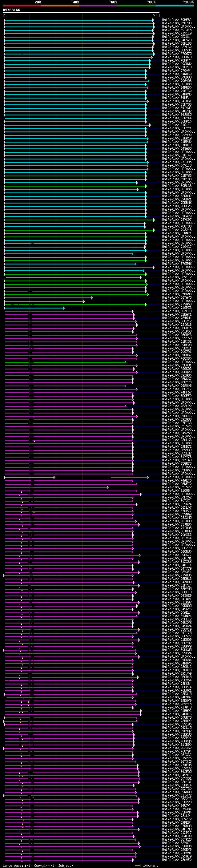Image resolution: width=197 pixels, height=868 pixels.
Task: Click hit label UniRef100_Q5L031
Action: point(176,365)
